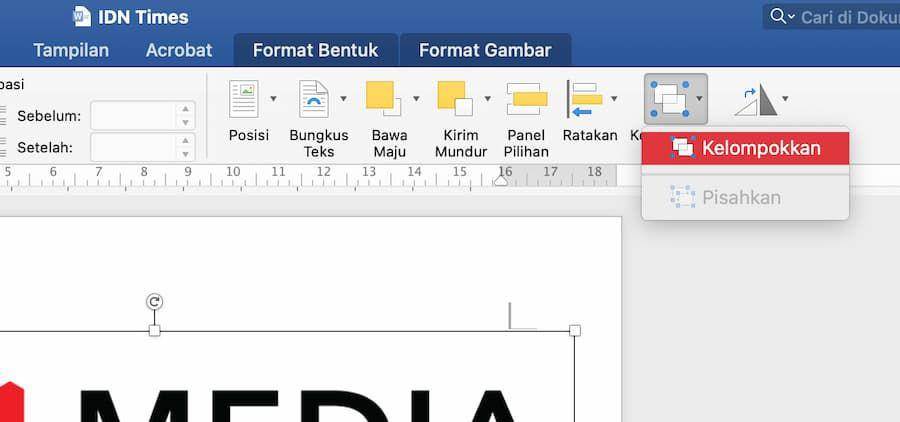Switch to the Tampilan tab

coord(71,50)
